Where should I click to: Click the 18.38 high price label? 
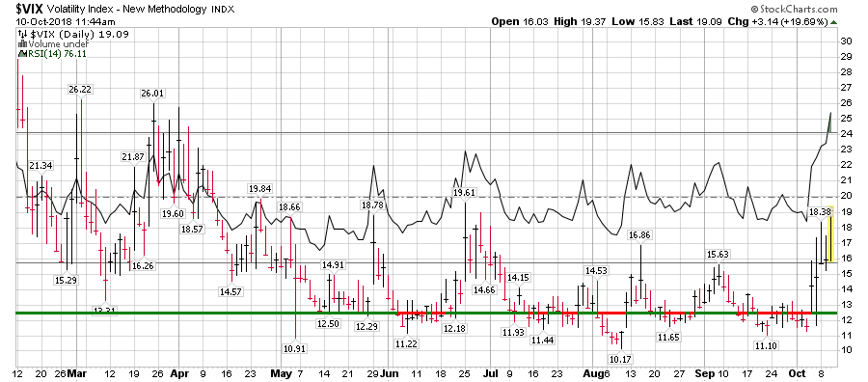click(x=821, y=211)
